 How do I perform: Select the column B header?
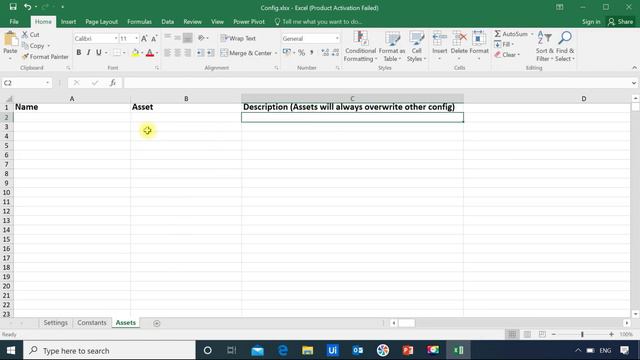(x=186, y=98)
